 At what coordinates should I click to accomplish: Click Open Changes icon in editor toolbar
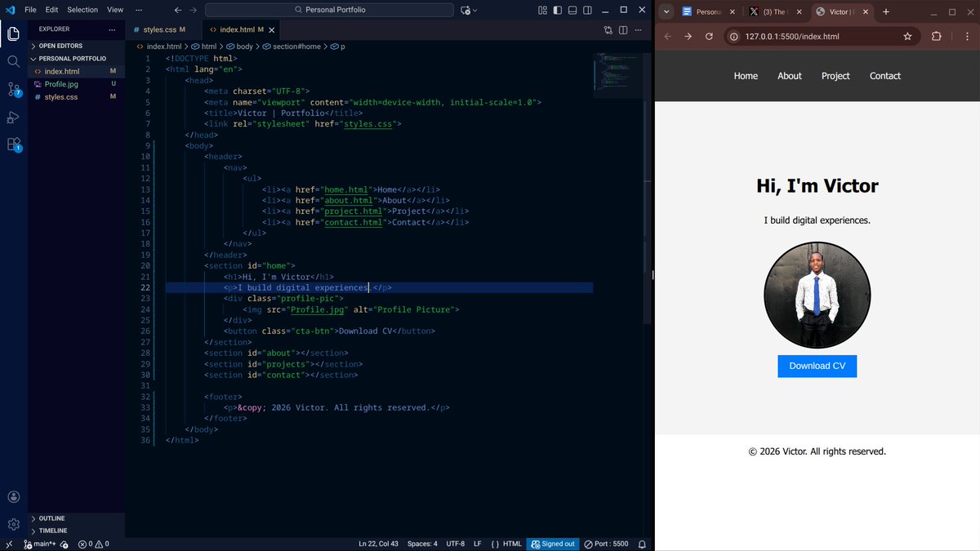point(608,29)
